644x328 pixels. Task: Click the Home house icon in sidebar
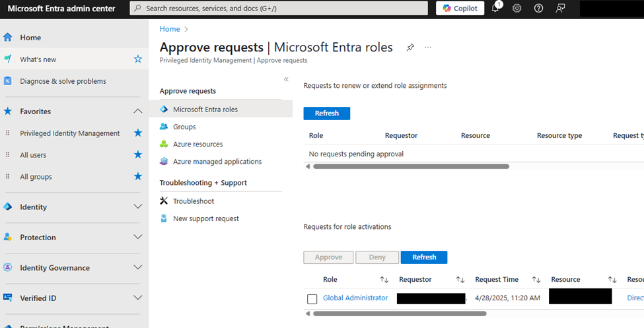click(x=8, y=38)
